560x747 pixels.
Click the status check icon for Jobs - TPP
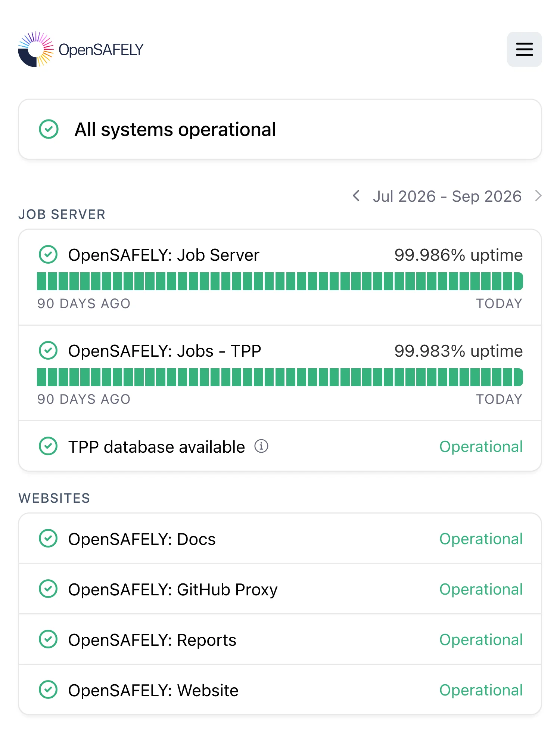(x=48, y=350)
